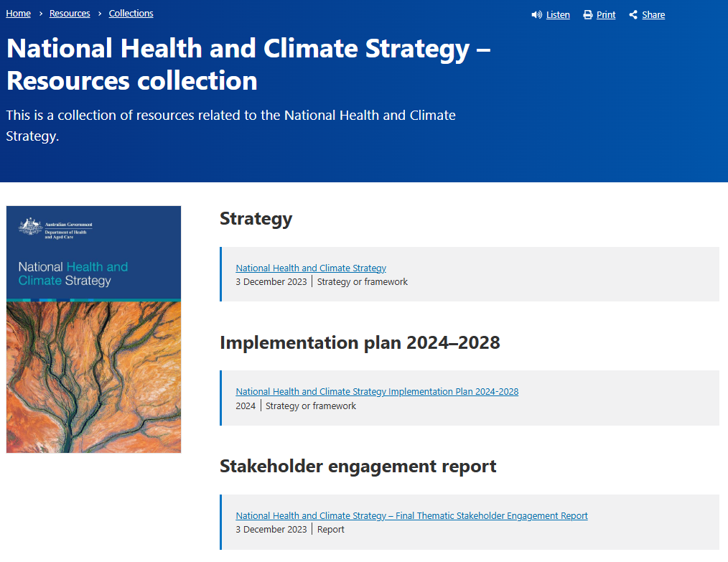The image size is (728, 562).
Task: Click the chevron after Home breadcrumb
Action: pos(39,13)
